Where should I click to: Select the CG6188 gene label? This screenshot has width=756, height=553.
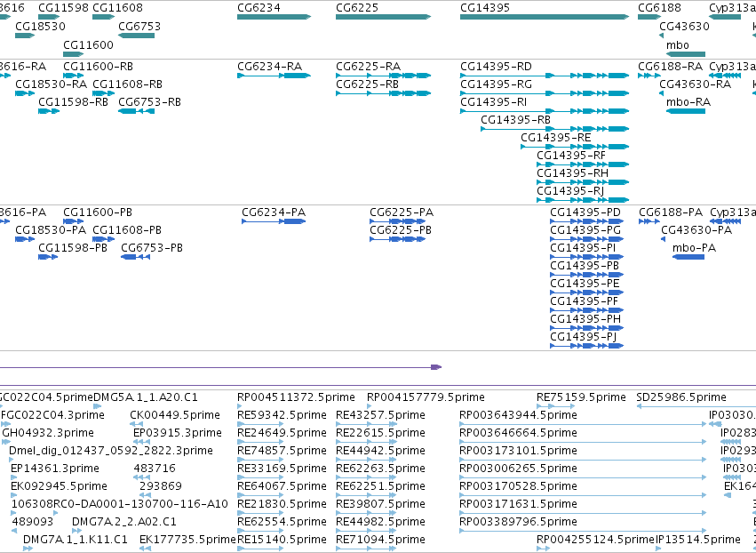(659, 8)
